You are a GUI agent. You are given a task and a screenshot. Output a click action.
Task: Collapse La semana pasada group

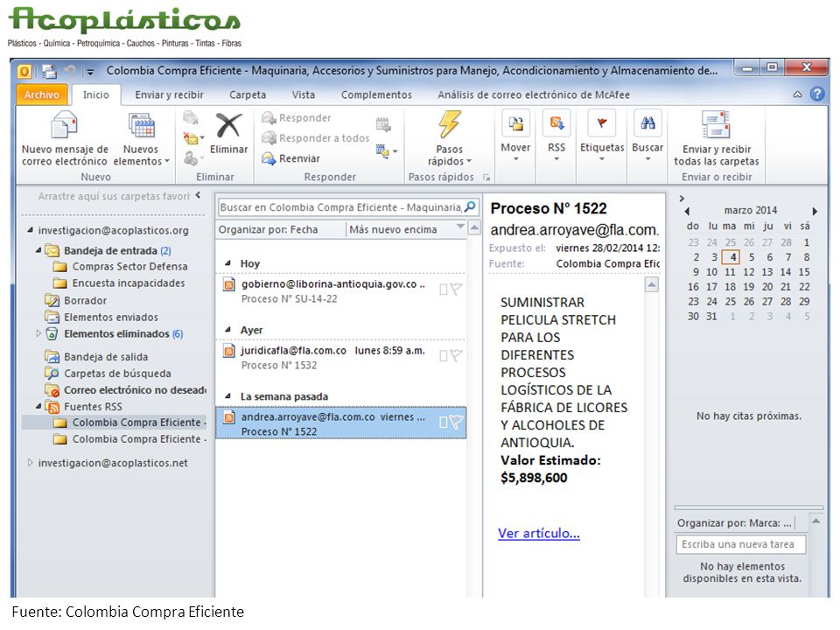tap(227, 395)
